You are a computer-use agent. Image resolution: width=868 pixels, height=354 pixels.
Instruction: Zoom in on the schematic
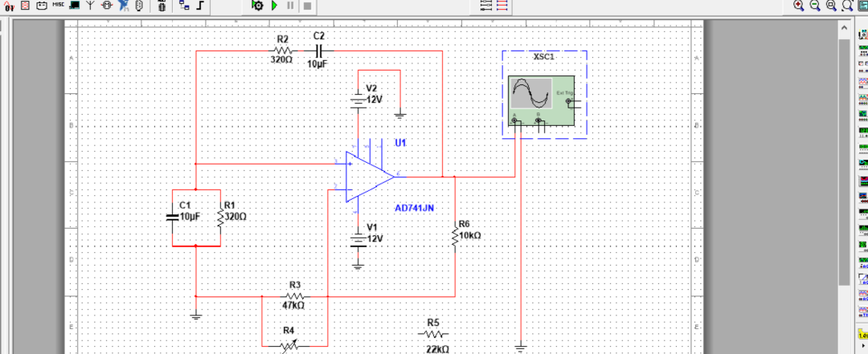click(798, 6)
